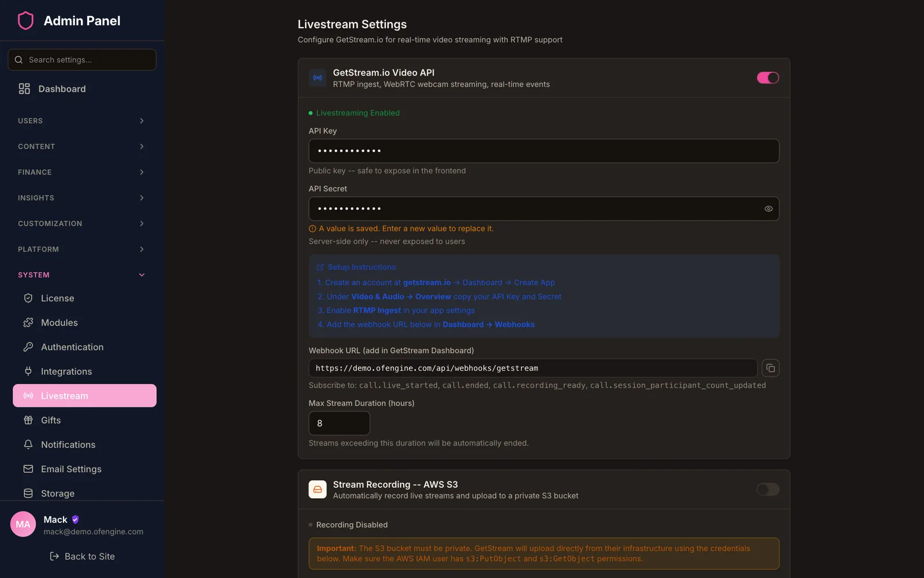
Task: Click the Gifts box icon
Action: pyautogui.click(x=28, y=420)
